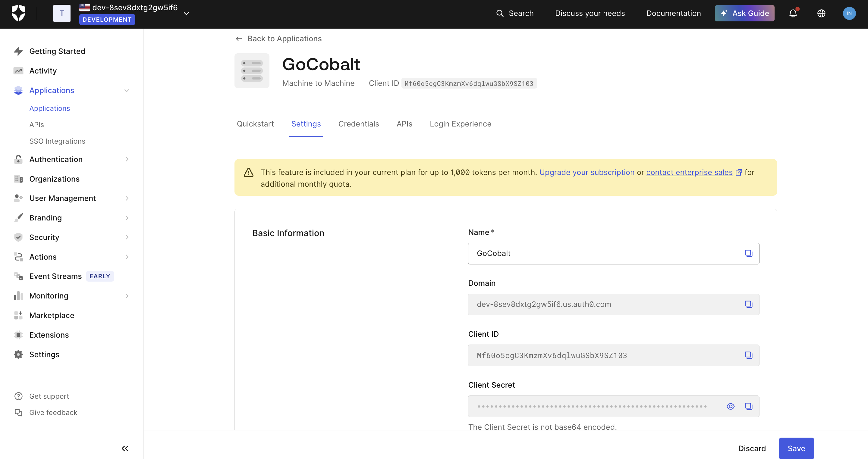Open the tenant switcher dropdown
This screenshot has width=868, height=459.
tap(186, 14)
